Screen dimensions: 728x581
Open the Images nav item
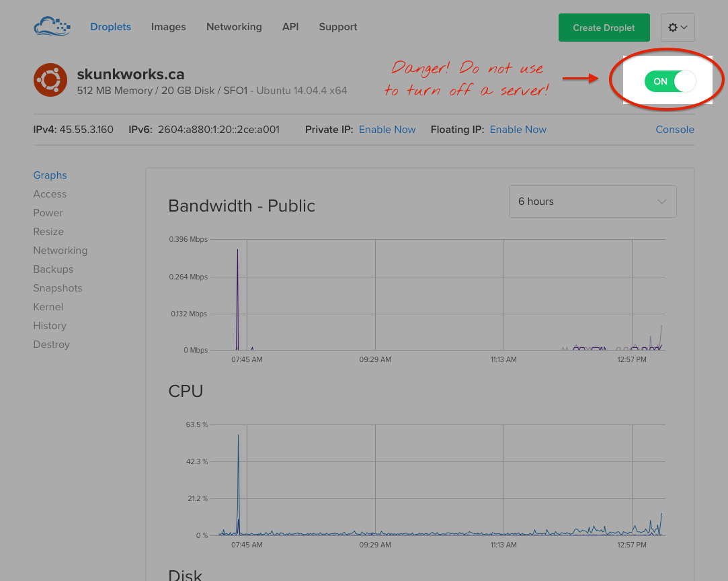tap(169, 27)
